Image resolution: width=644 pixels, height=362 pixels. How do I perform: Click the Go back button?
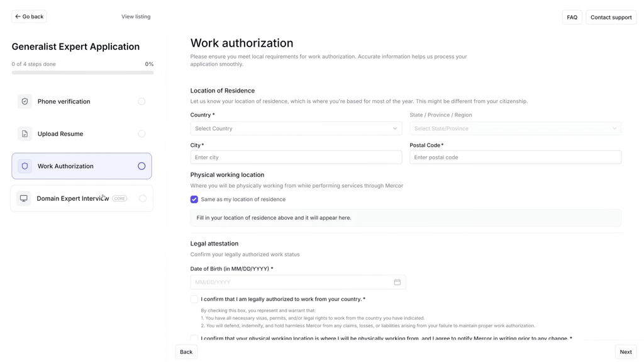click(29, 16)
